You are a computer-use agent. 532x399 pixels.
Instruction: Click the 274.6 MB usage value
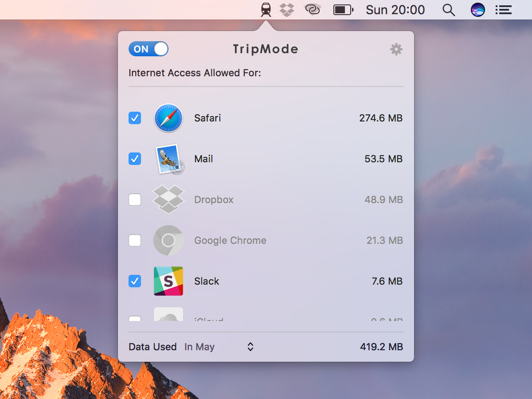point(381,118)
